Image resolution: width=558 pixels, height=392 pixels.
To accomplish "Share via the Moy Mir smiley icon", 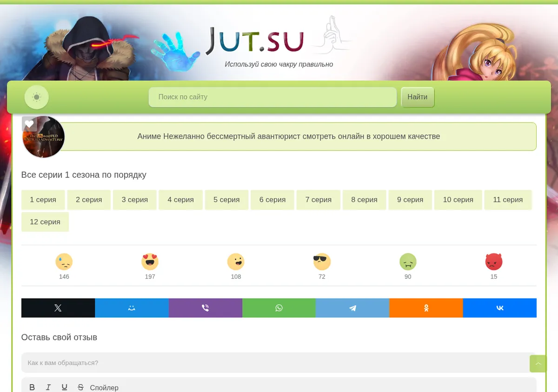I will 132,308.
